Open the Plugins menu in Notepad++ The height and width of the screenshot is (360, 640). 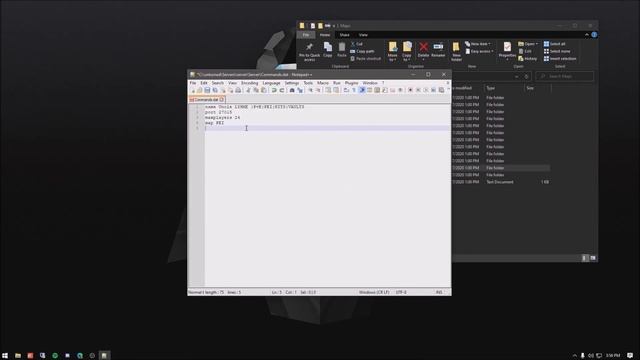[x=351, y=83]
